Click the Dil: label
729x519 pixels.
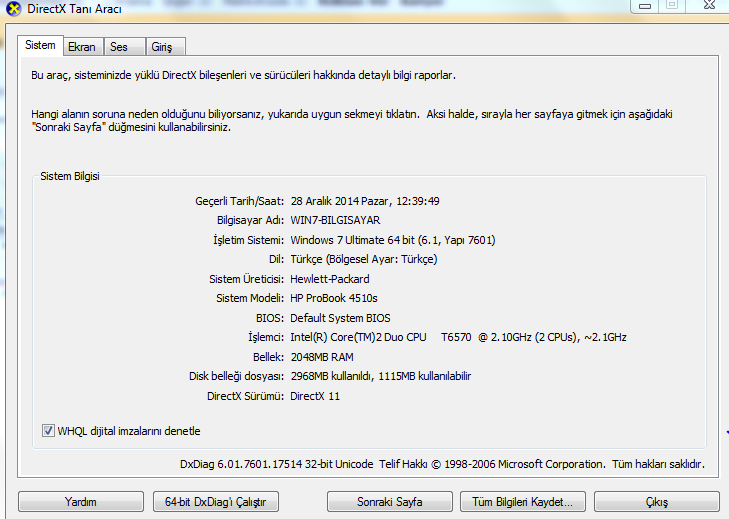(276, 259)
